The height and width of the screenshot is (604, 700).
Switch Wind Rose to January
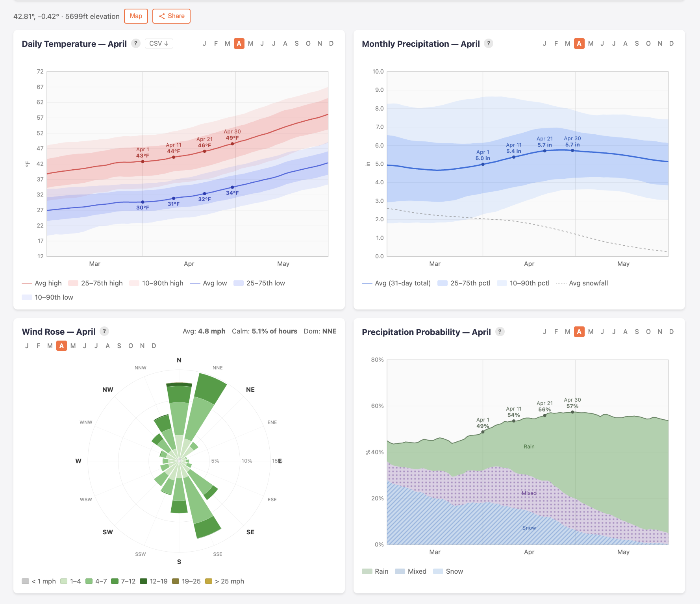point(27,346)
